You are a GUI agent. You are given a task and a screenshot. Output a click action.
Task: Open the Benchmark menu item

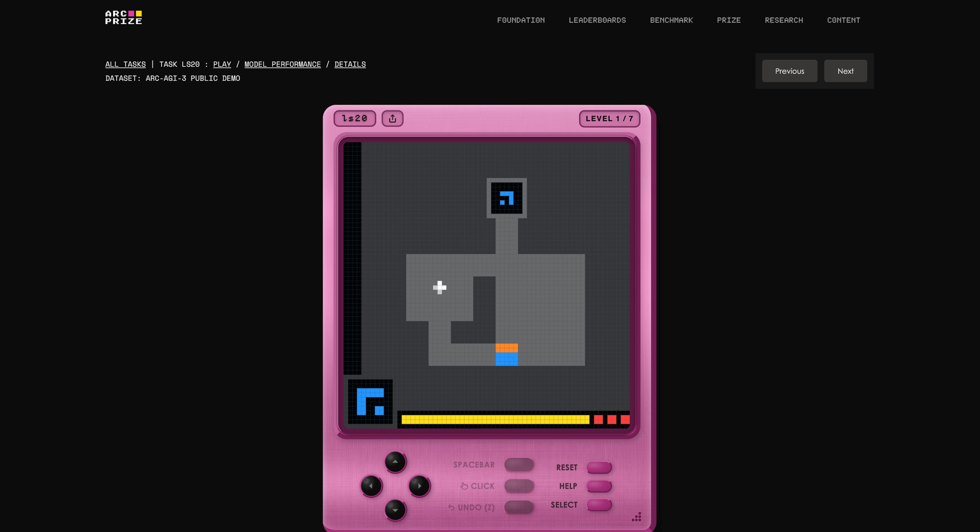pyautogui.click(x=671, y=20)
